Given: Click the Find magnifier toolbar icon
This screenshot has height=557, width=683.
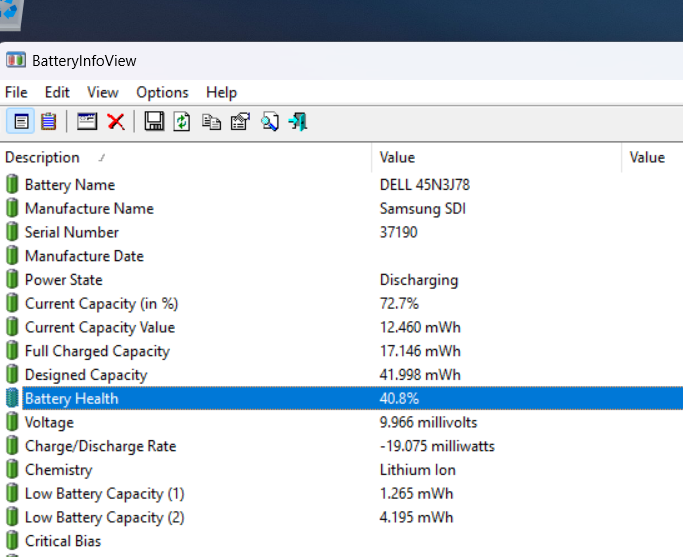Looking at the screenshot, I should tap(270, 122).
